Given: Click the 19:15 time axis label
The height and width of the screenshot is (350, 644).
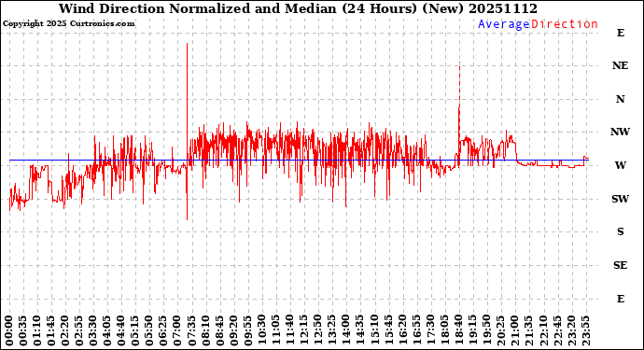Looking at the screenshot, I should (x=472, y=330).
